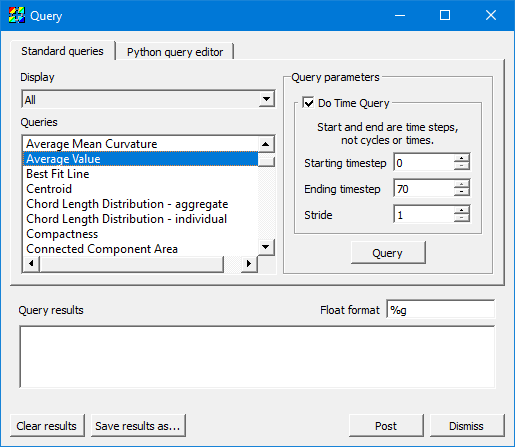Screen dimensions: 515x447
Task: Click the Float format input field
Action: click(x=441, y=310)
